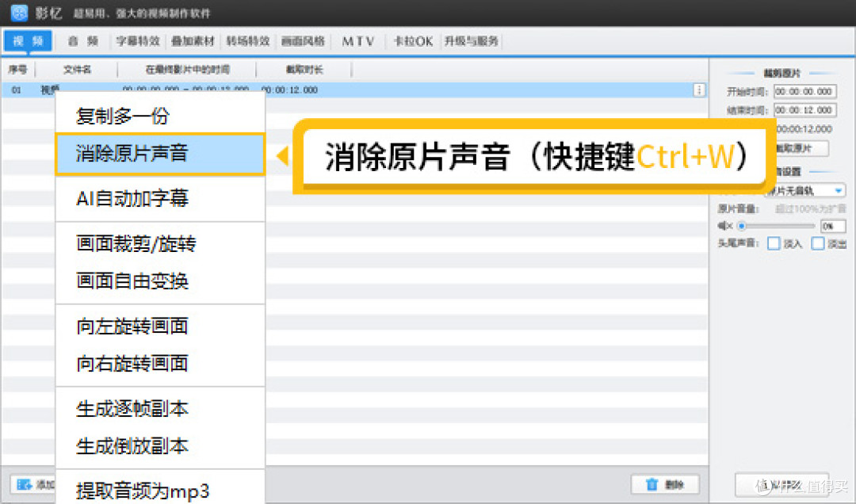Click the 在最终影片中的时间 column header
This screenshot has width=856, height=504.
click(x=187, y=70)
